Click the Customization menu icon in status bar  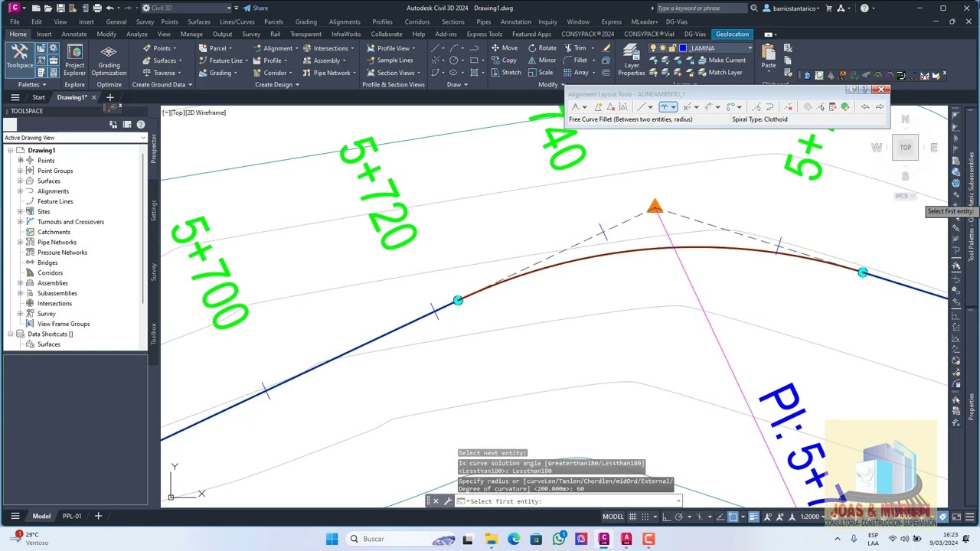coord(969,517)
